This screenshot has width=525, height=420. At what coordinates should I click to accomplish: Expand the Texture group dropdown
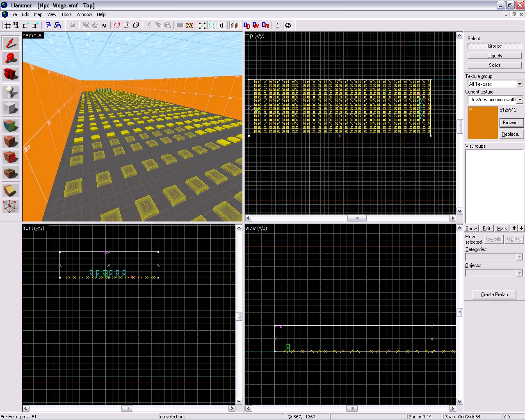(x=520, y=84)
